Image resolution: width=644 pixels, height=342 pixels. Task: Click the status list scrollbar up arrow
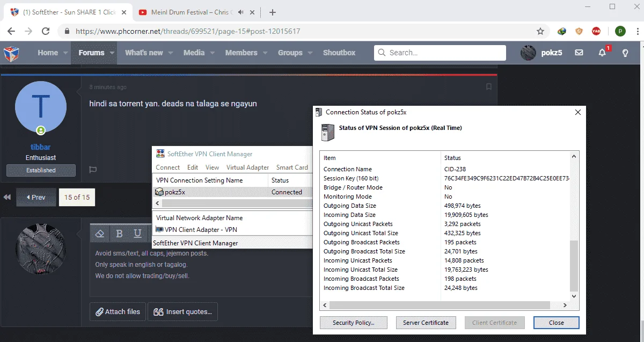point(573,157)
